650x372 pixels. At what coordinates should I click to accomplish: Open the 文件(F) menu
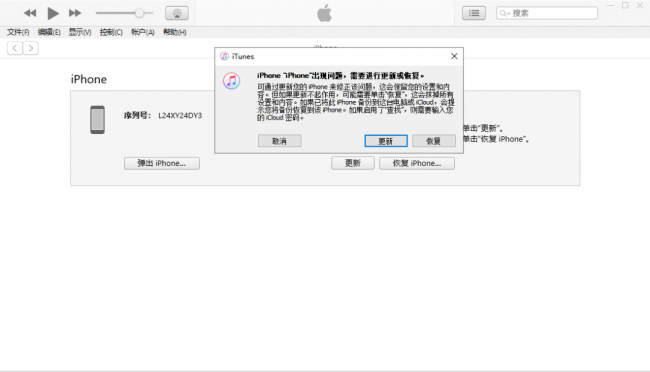pos(18,32)
